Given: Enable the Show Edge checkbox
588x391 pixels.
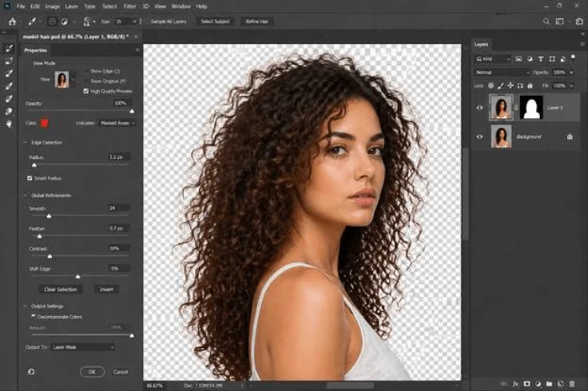Looking at the screenshot, I should point(86,71).
